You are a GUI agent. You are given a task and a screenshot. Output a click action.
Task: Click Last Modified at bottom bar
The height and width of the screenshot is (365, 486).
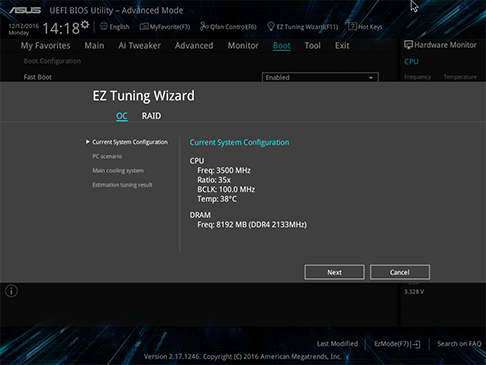[x=337, y=344]
